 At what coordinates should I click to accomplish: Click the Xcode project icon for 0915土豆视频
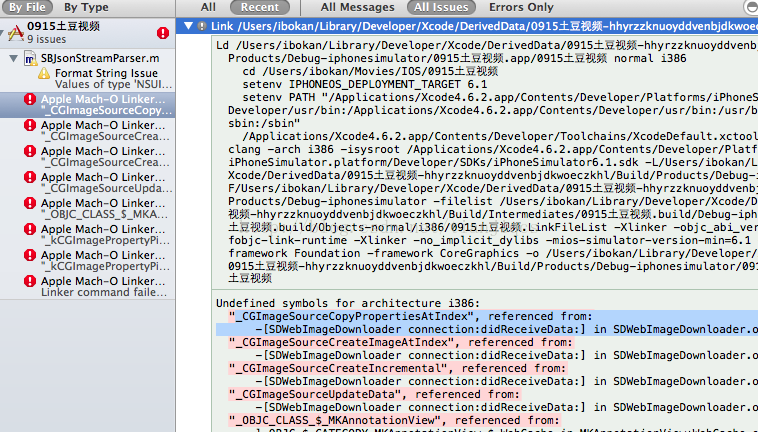point(16,32)
